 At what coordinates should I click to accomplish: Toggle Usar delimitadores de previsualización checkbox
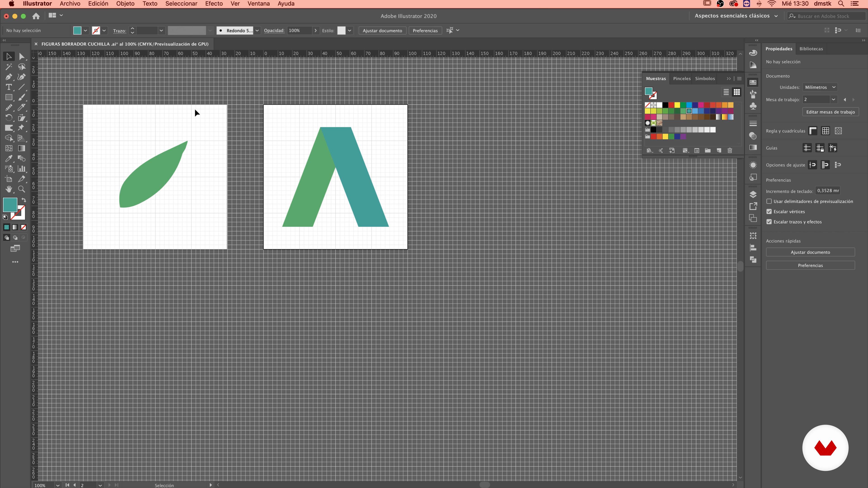[x=769, y=201]
